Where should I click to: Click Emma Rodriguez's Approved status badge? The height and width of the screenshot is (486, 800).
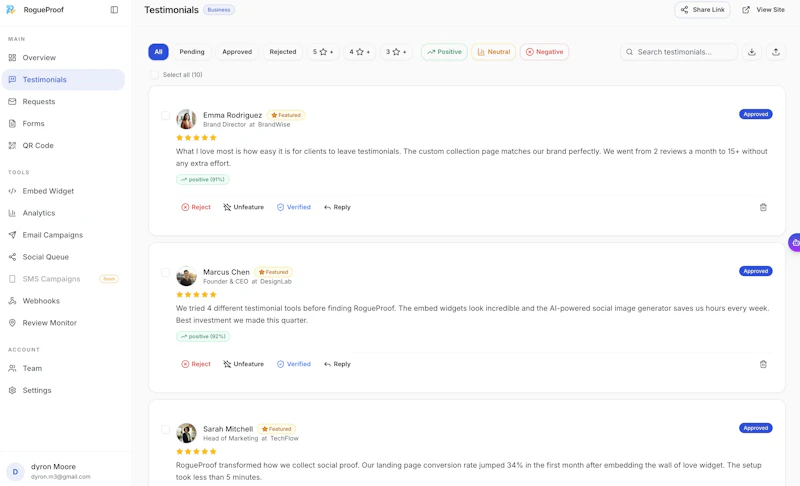coord(756,114)
